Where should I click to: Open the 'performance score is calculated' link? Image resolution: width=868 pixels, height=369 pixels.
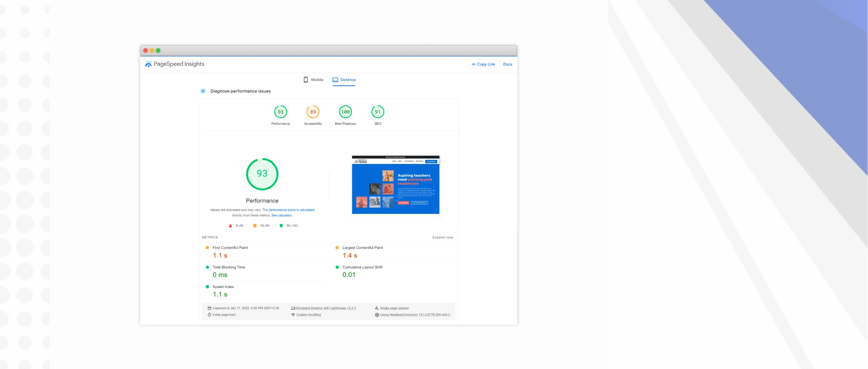(291, 210)
